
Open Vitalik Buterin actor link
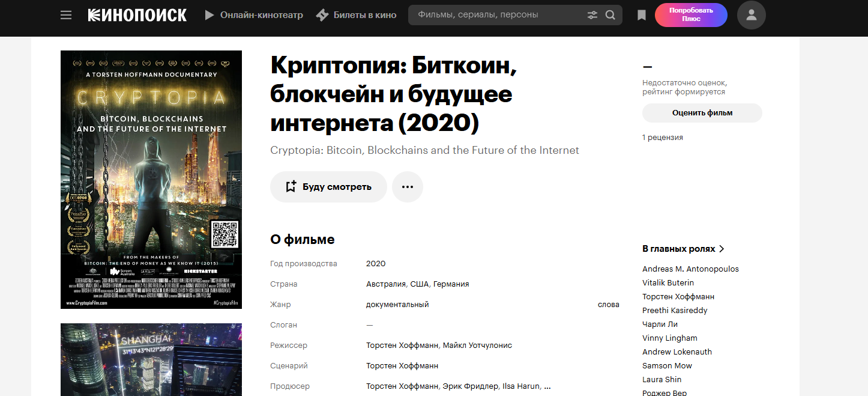[668, 283]
